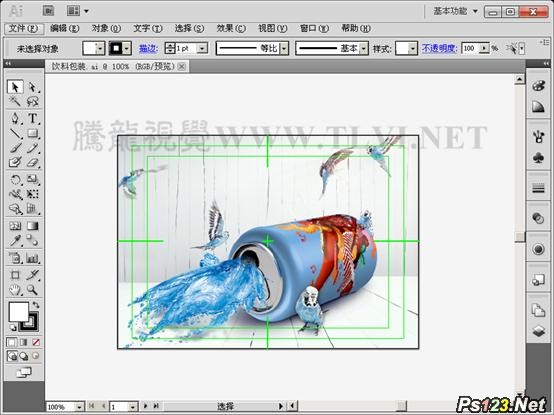Viewport: 554px width, 415px height.
Task: Open the 效果(C) menu
Action: tap(231, 28)
